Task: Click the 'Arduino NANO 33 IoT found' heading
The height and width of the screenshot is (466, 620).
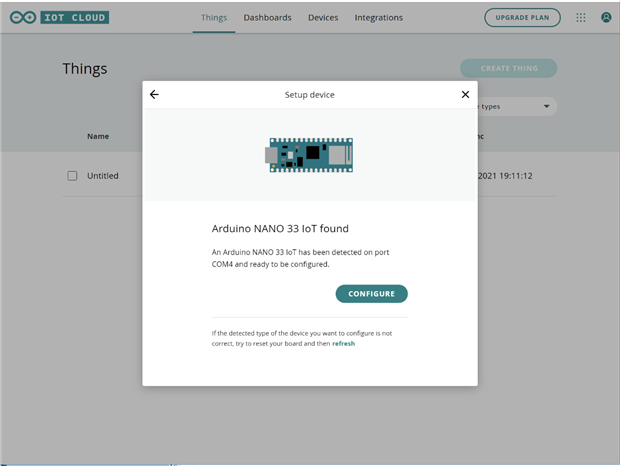Action: [280, 228]
